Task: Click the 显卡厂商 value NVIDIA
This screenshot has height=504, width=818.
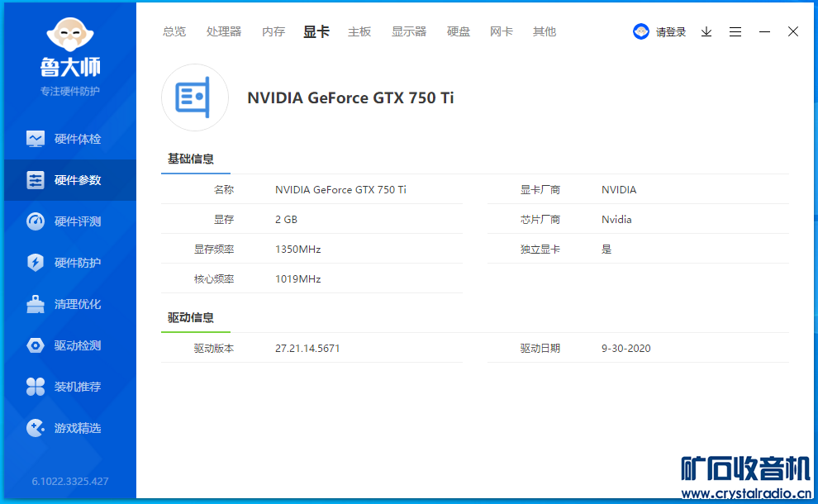Action: point(619,190)
